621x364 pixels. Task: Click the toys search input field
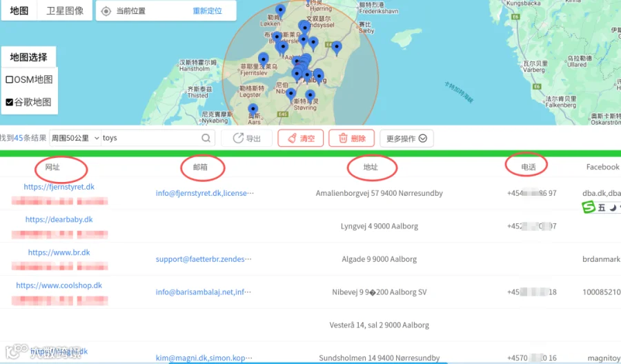(x=150, y=138)
